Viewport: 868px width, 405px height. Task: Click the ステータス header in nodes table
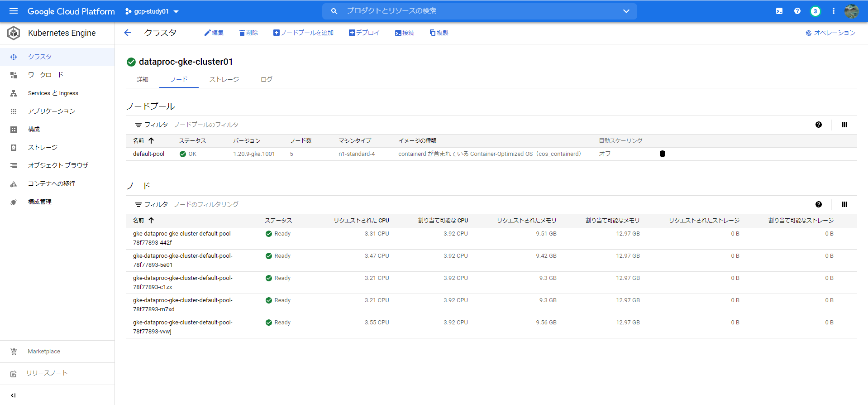[278, 221]
